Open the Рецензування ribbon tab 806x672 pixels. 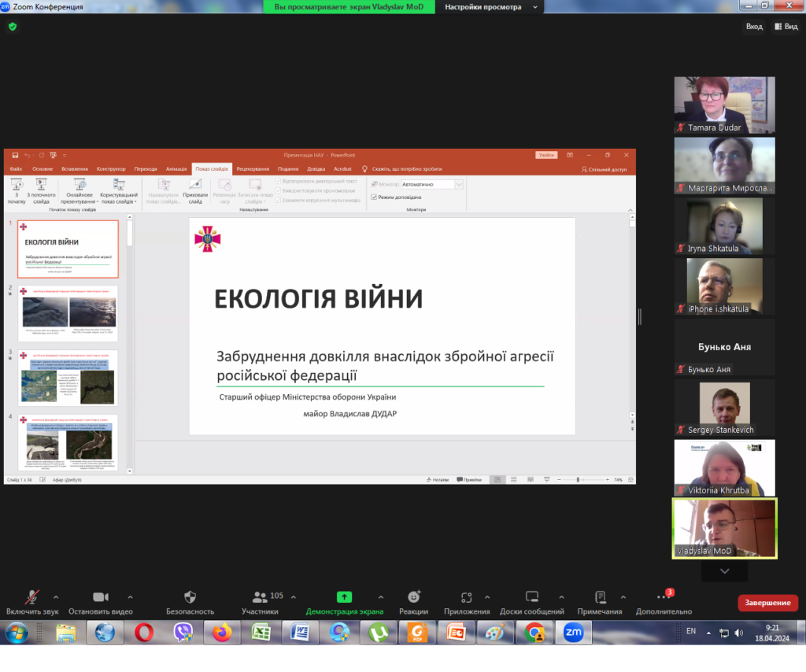tap(253, 168)
